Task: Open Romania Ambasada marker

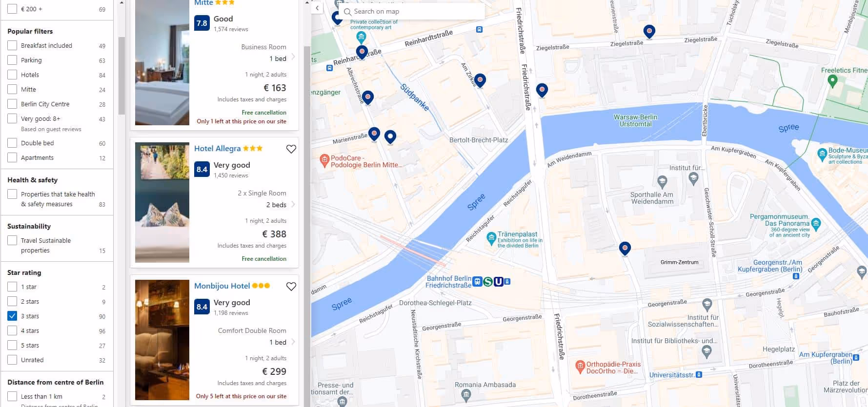Action: point(466,395)
